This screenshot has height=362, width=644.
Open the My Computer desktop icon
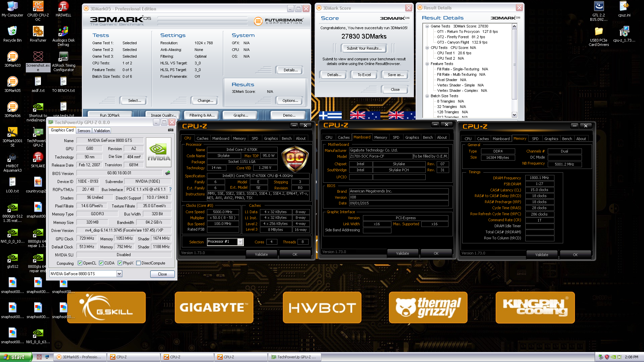click(x=12, y=9)
